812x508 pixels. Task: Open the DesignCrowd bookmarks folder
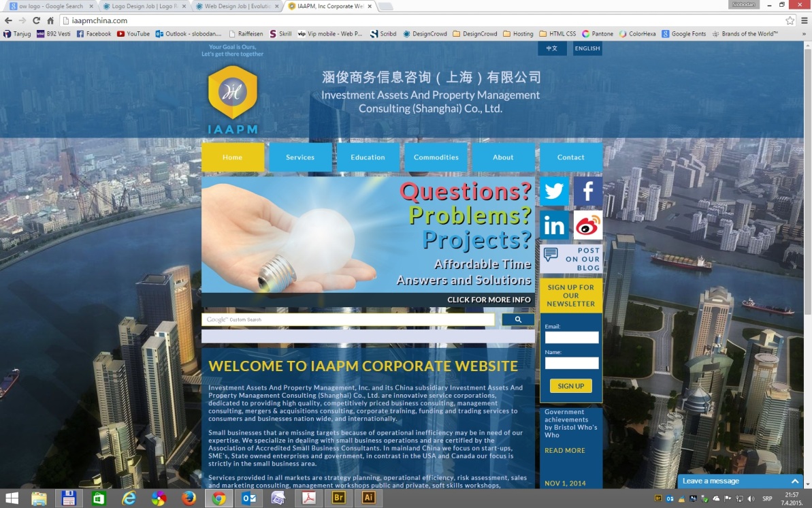(x=475, y=33)
